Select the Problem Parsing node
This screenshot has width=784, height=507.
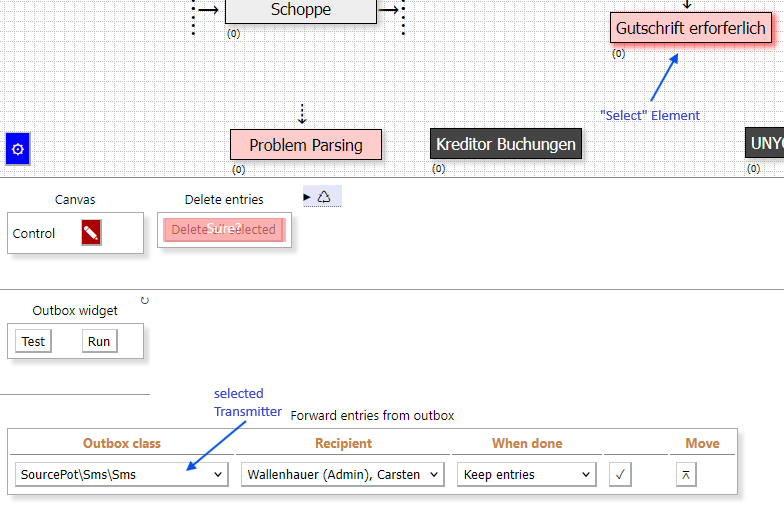coord(306,145)
